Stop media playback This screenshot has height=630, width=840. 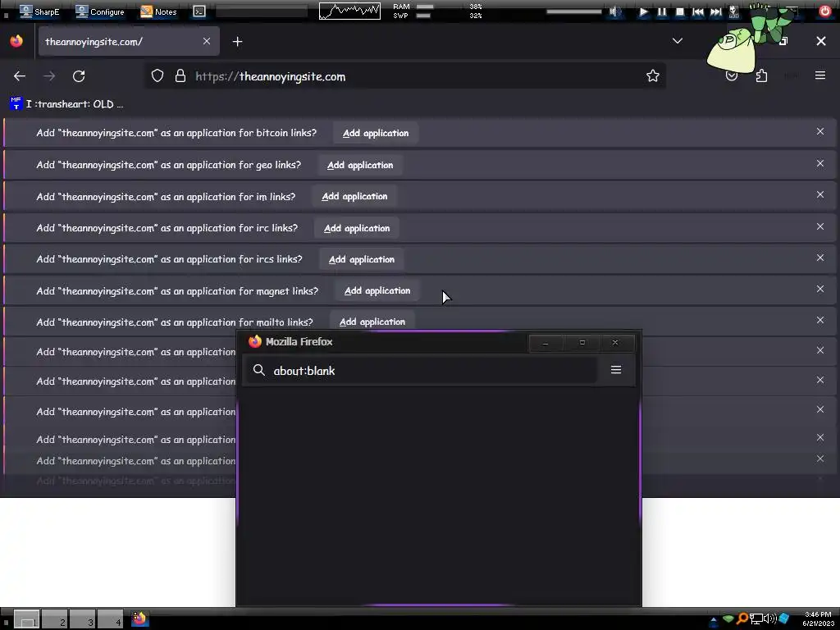click(x=680, y=11)
